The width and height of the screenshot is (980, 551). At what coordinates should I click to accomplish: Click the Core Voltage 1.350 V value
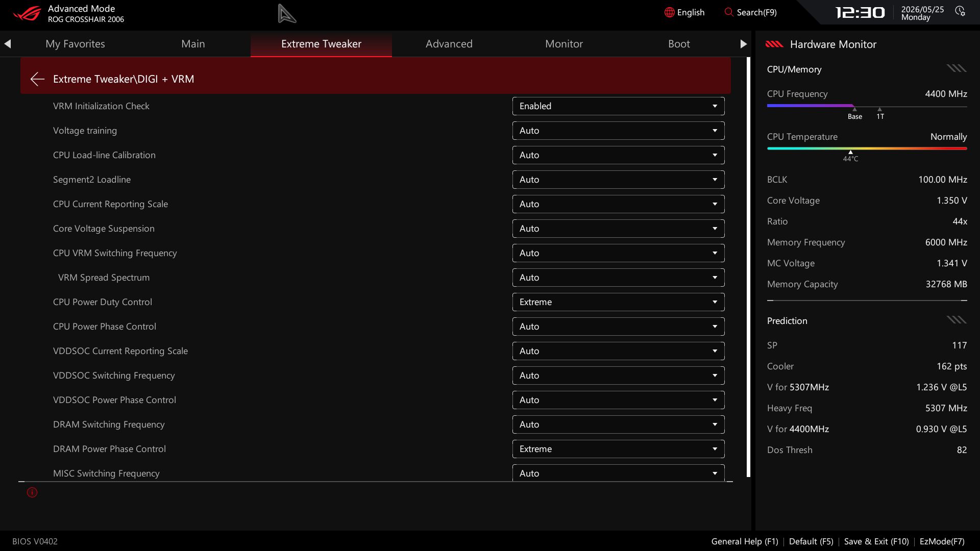pyautogui.click(x=951, y=201)
